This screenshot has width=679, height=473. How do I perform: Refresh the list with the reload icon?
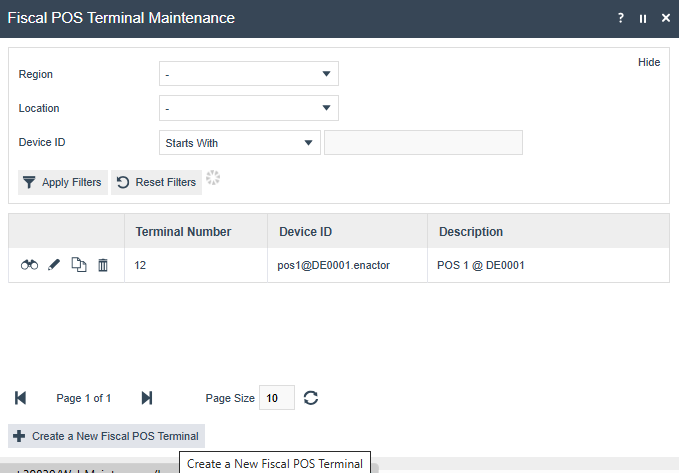click(311, 398)
